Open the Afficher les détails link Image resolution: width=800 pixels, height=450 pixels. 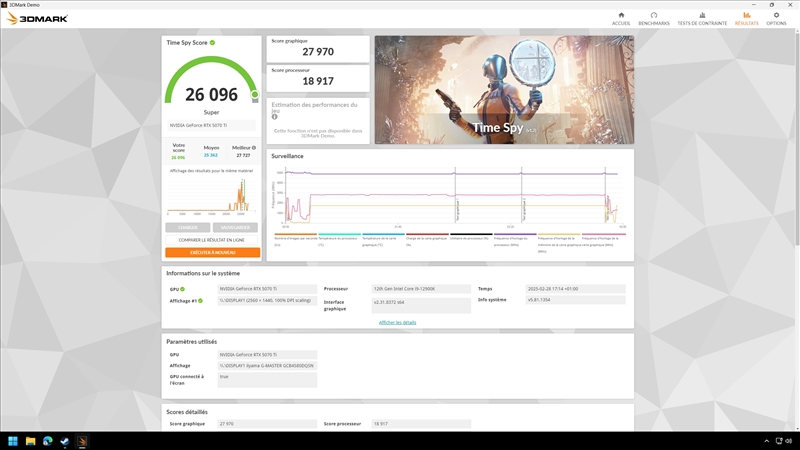pyautogui.click(x=397, y=322)
